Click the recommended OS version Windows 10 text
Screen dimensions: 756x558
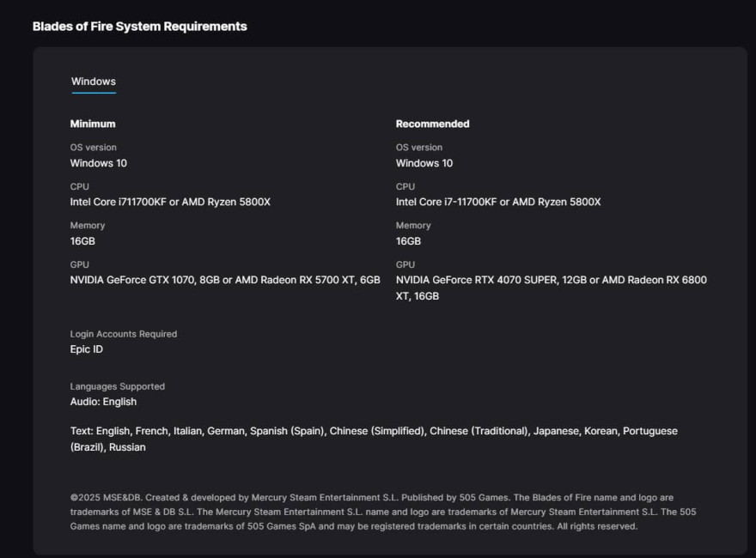424,163
